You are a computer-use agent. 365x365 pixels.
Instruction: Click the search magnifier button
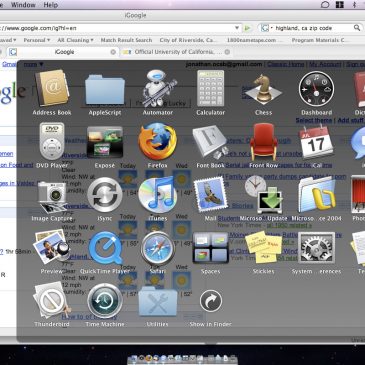[x=357, y=28]
